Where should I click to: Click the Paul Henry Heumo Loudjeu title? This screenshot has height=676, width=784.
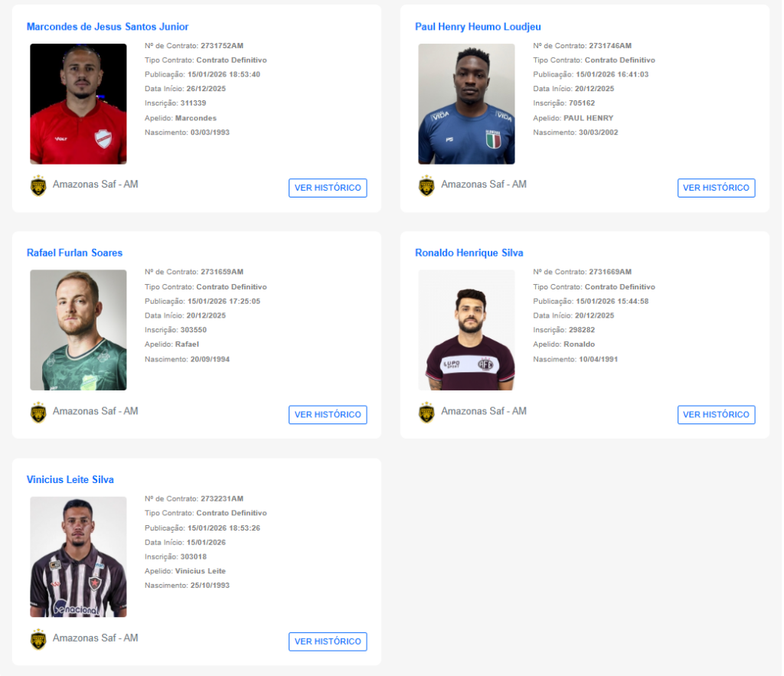(x=478, y=27)
